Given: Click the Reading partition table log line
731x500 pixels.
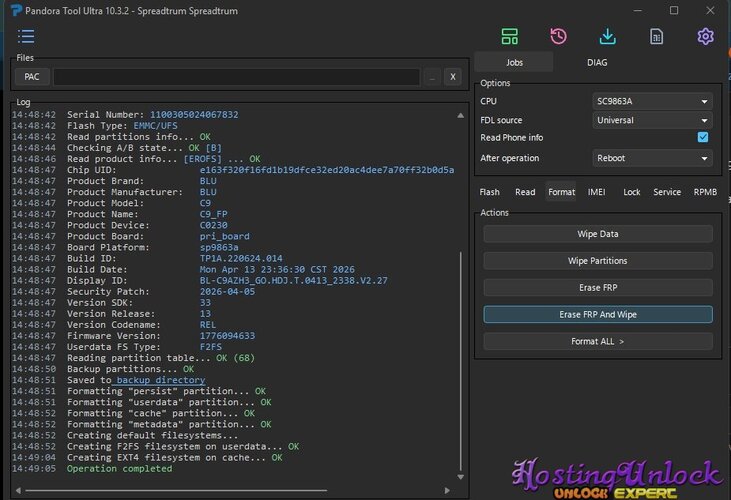Looking at the screenshot, I should pos(161,358).
